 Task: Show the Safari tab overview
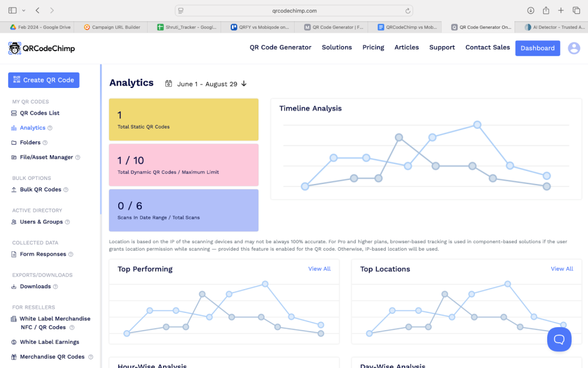[576, 10]
